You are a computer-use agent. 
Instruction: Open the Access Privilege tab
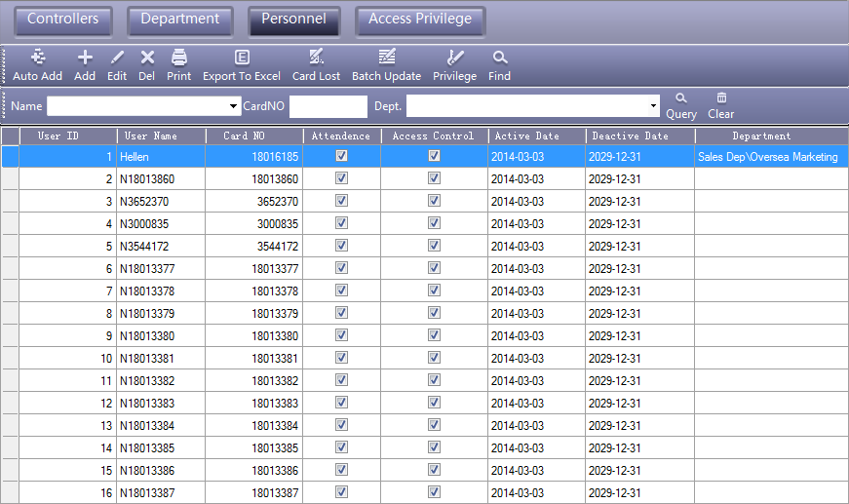(420, 21)
